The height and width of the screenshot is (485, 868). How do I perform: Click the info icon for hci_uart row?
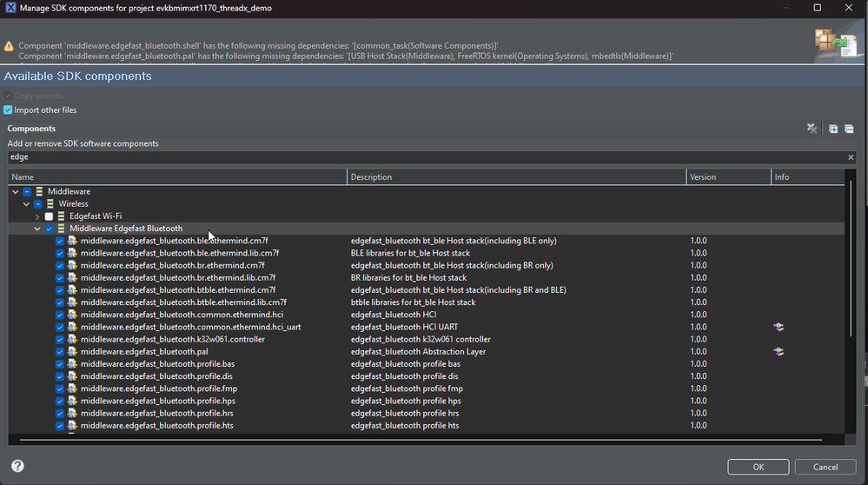click(x=779, y=327)
